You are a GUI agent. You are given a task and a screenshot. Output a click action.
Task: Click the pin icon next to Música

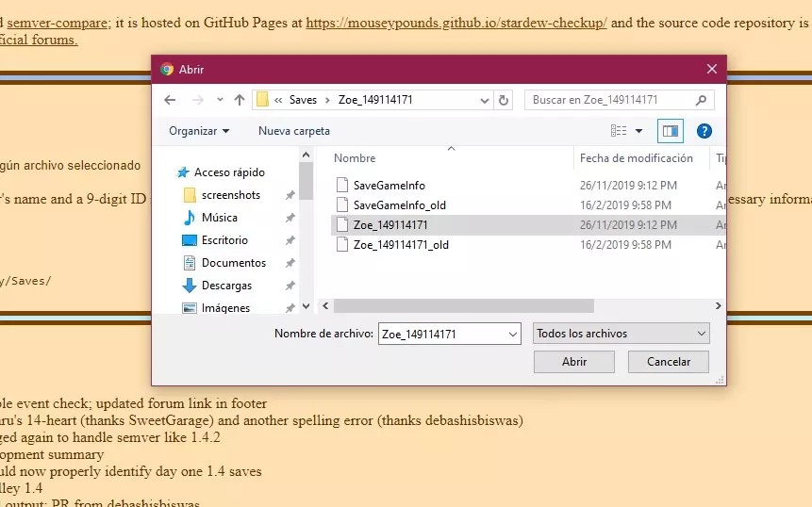click(x=290, y=218)
